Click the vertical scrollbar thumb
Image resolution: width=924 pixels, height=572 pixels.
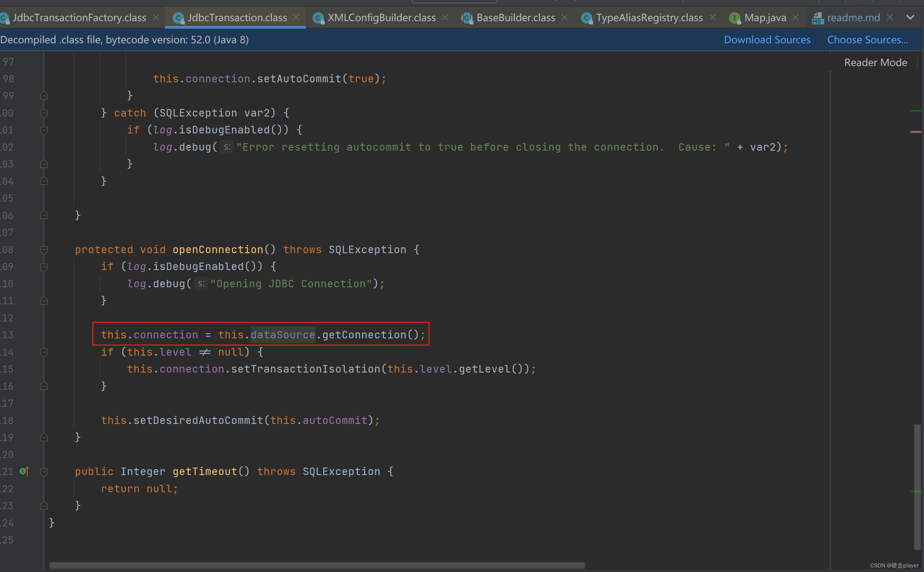[917, 487]
